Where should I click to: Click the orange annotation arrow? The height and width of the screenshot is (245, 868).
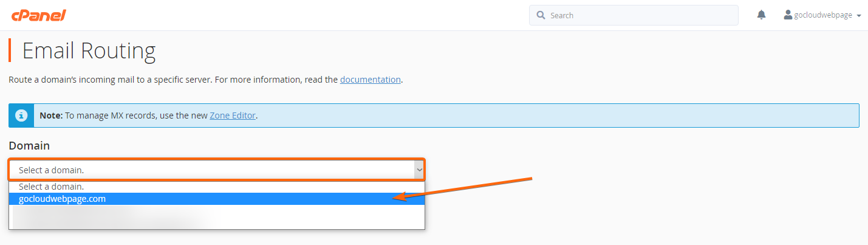point(463,188)
